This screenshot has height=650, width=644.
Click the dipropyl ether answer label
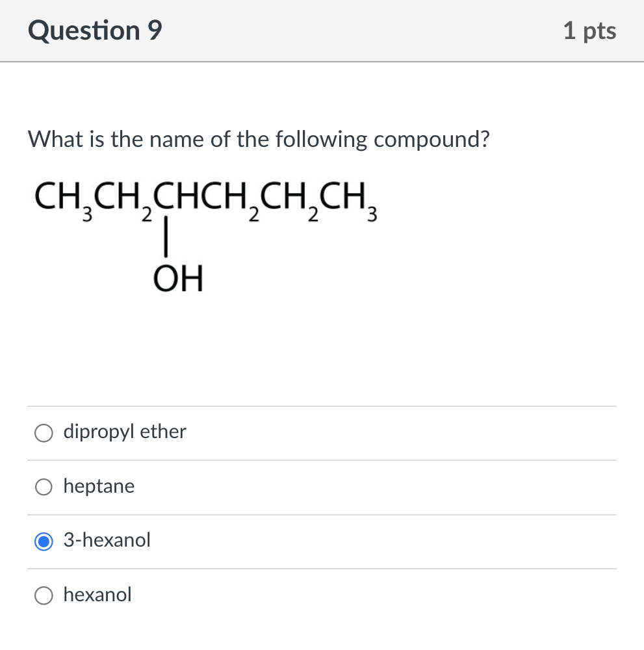pyautogui.click(x=123, y=432)
